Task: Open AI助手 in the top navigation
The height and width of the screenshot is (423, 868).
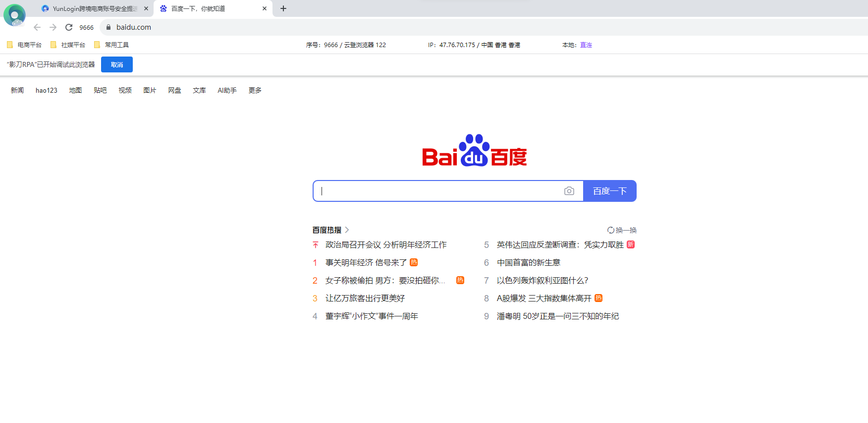Action: point(227,90)
